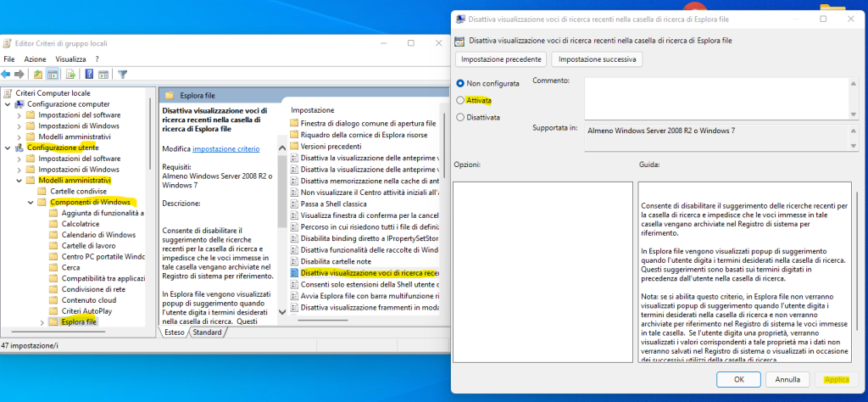Click the Export list toolbar icon
Screen dimensions: 868x402
[70, 75]
